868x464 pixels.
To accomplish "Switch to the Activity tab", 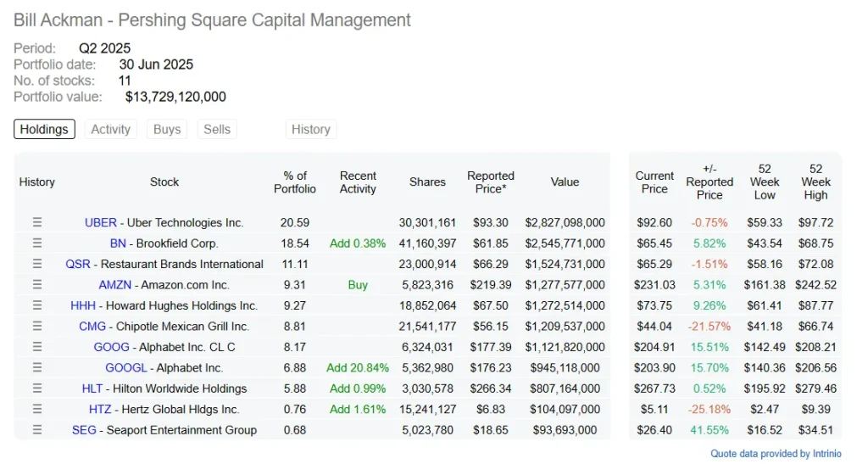I will (111, 129).
